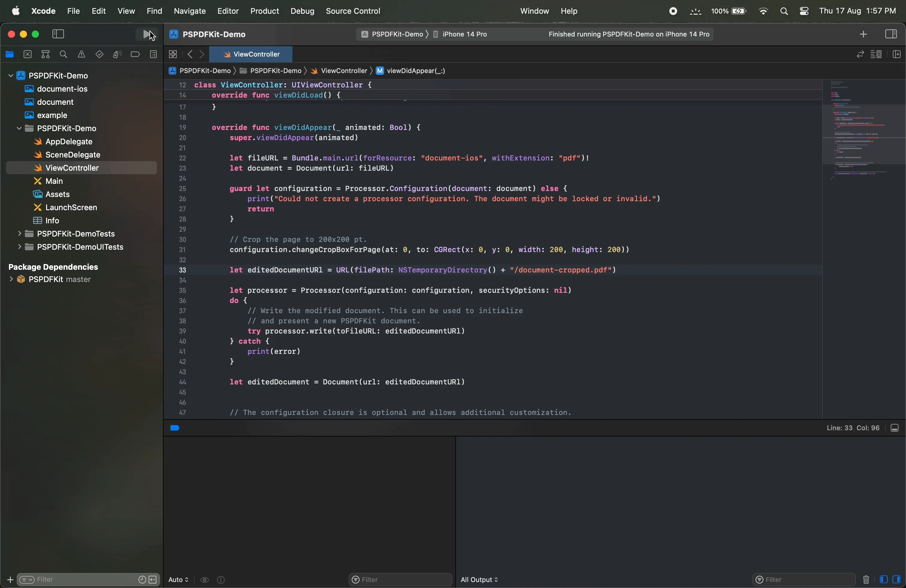Toggle source-control status filter icon
Screen dimensions: 906x588
pyautogui.click(x=153, y=580)
